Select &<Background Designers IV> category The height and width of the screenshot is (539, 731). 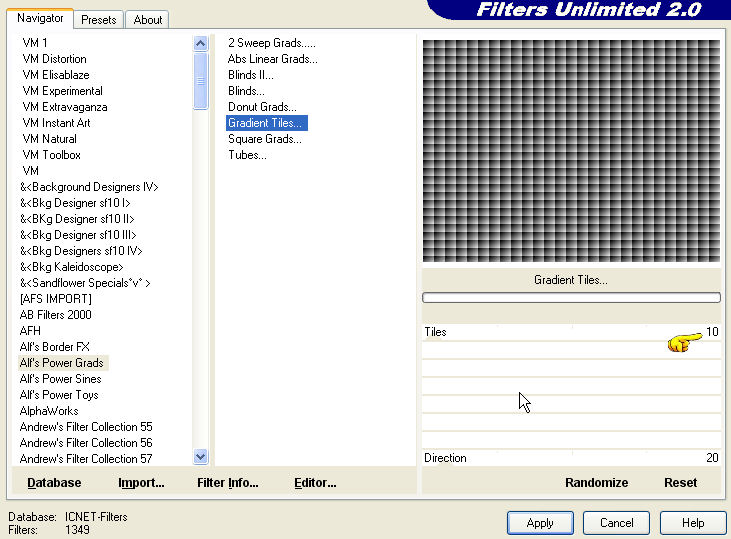click(x=89, y=187)
